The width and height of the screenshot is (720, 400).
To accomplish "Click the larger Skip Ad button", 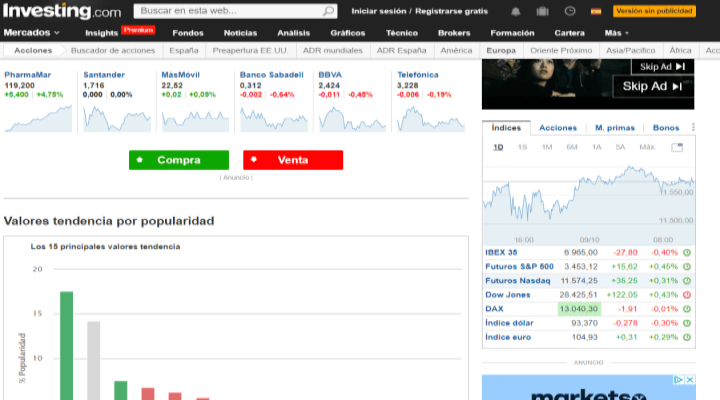I will pyautogui.click(x=653, y=86).
